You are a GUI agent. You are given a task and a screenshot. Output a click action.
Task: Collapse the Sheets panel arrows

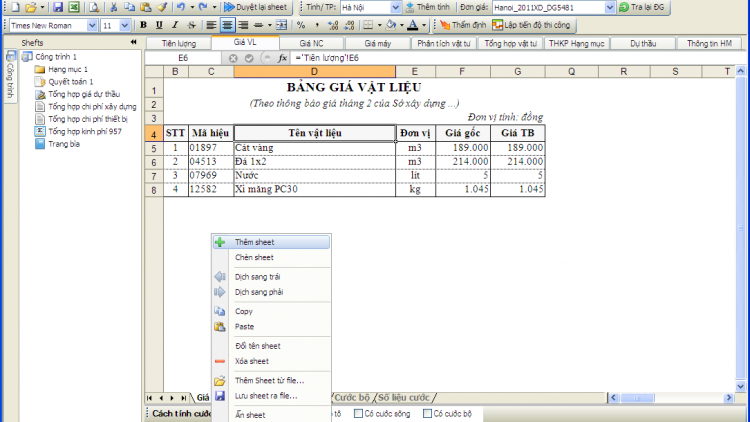133,43
